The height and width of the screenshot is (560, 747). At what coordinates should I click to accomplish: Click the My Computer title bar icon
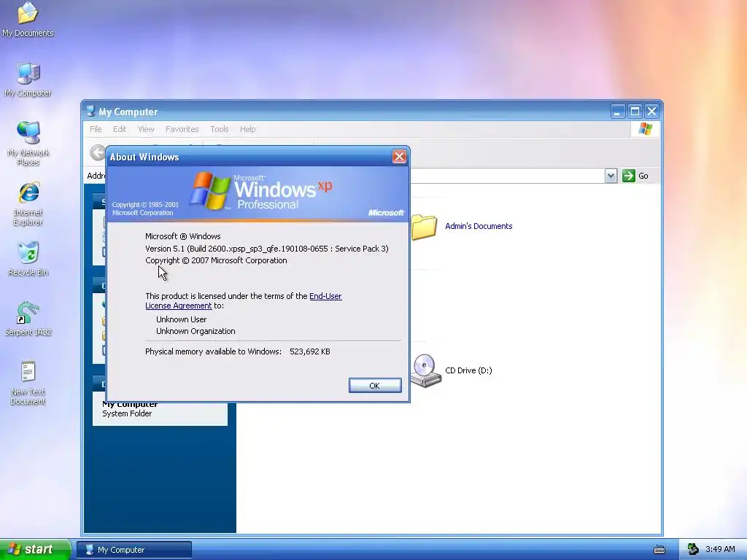pos(90,112)
